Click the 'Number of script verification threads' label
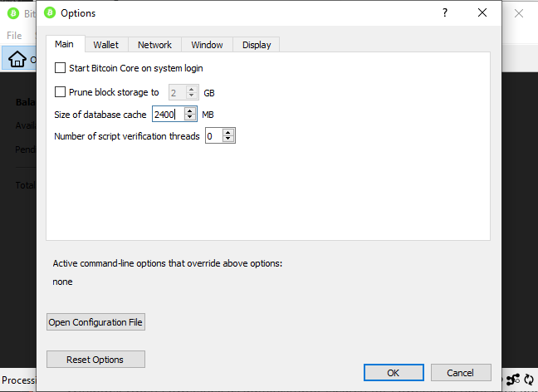Viewport: 538px width, 392px height. 126,136
